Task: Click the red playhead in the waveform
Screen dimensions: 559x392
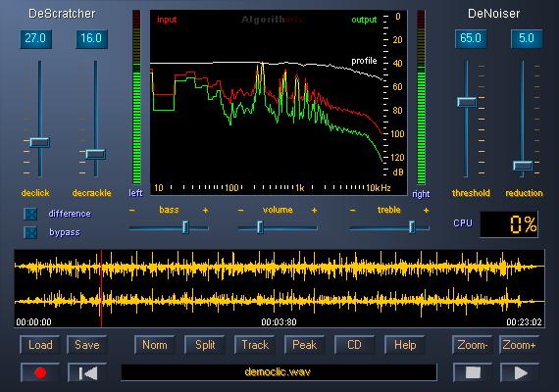Action: coord(101,288)
